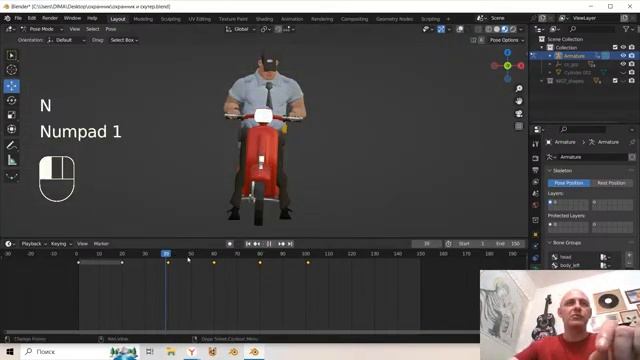640x360 pixels.
Task: Click the outliner filter funnel icon
Action: tap(626, 29)
